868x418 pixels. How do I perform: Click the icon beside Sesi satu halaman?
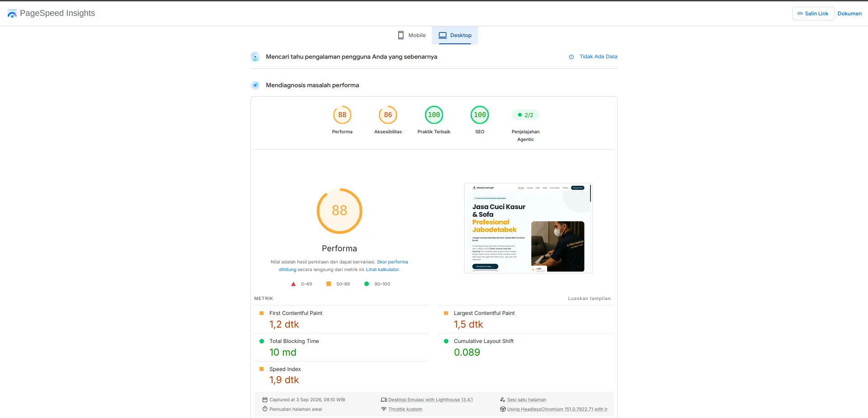coord(503,400)
